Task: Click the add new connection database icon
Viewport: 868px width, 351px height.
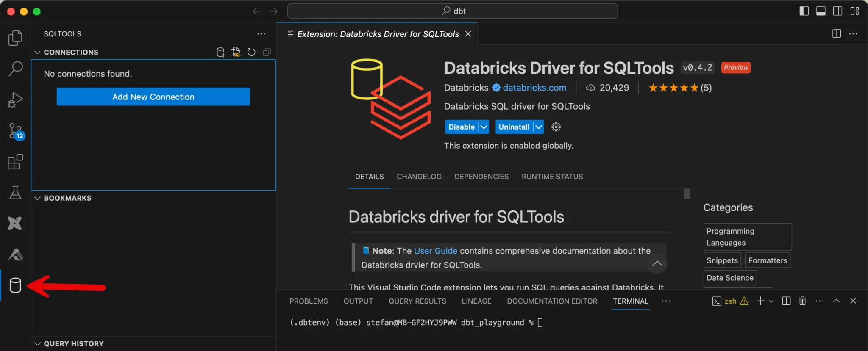Action: click(221, 52)
